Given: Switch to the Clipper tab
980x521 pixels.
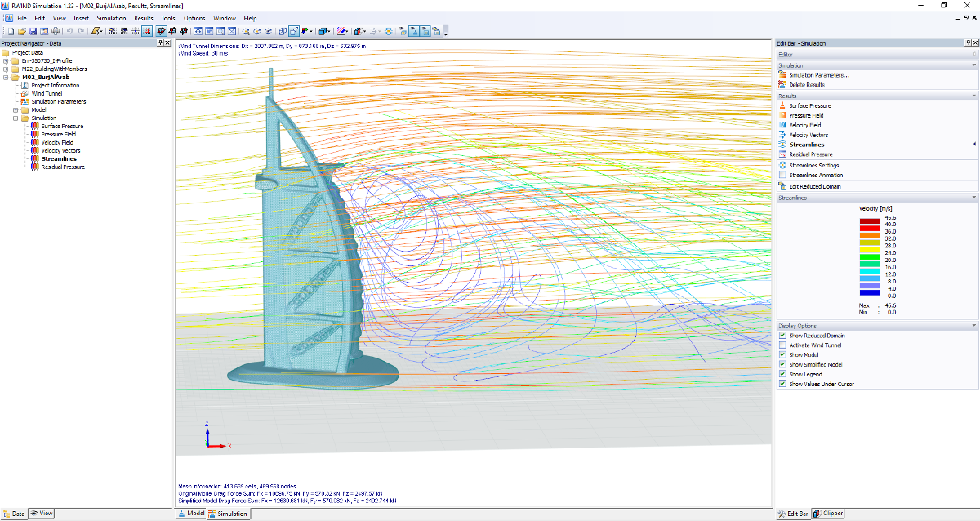Looking at the screenshot, I should [829, 514].
